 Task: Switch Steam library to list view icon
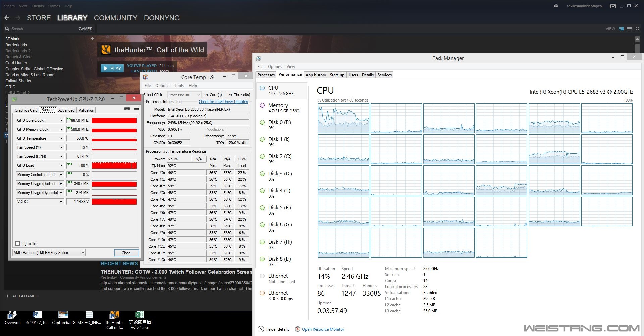pos(629,29)
